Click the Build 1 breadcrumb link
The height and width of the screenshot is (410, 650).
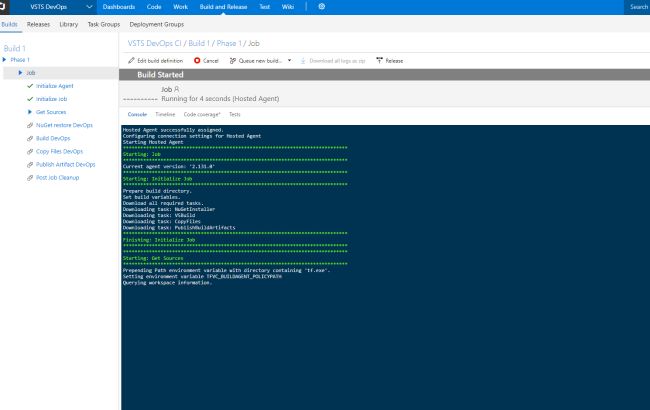[x=199, y=44]
